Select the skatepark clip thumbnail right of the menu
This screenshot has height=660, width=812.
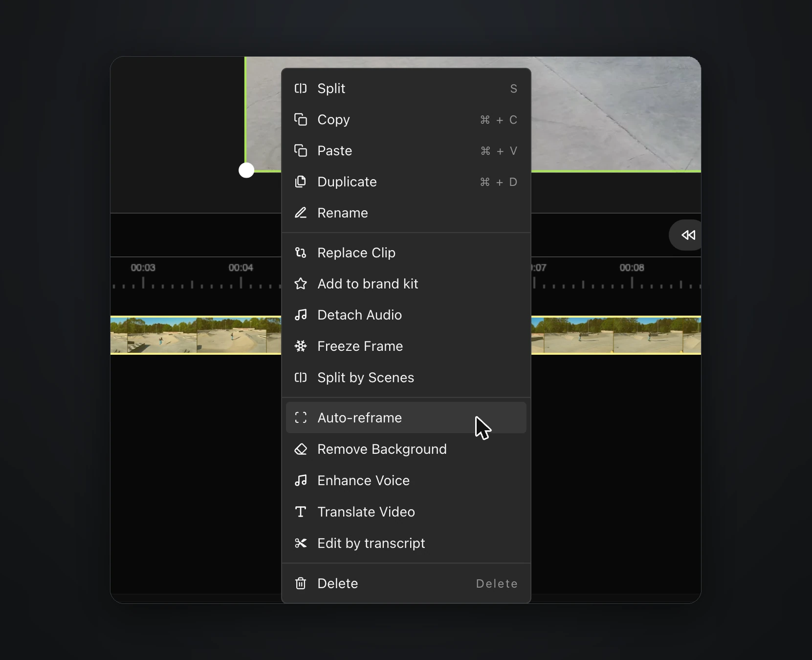(616, 335)
